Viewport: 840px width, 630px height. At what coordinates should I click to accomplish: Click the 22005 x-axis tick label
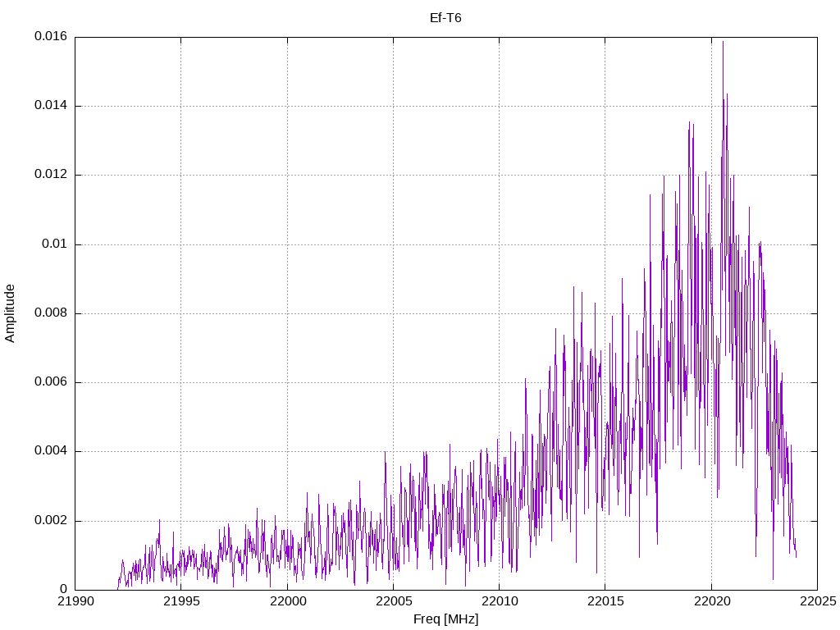[x=393, y=601]
